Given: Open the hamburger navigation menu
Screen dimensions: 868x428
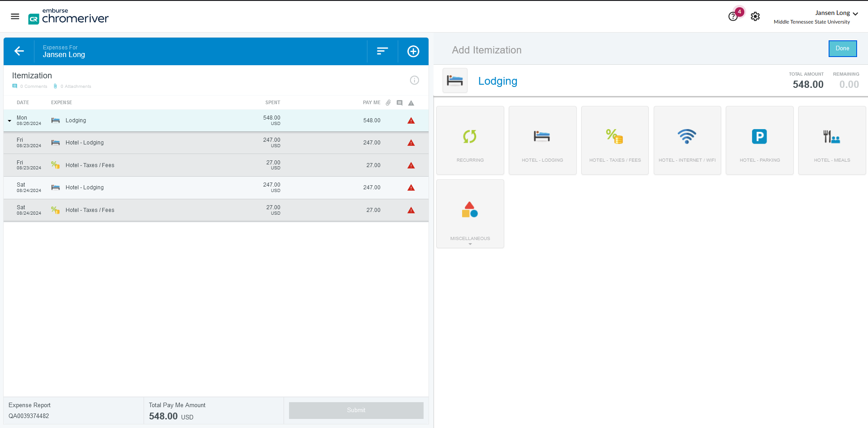Looking at the screenshot, I should pyautogui.click(x=15, y=17).
